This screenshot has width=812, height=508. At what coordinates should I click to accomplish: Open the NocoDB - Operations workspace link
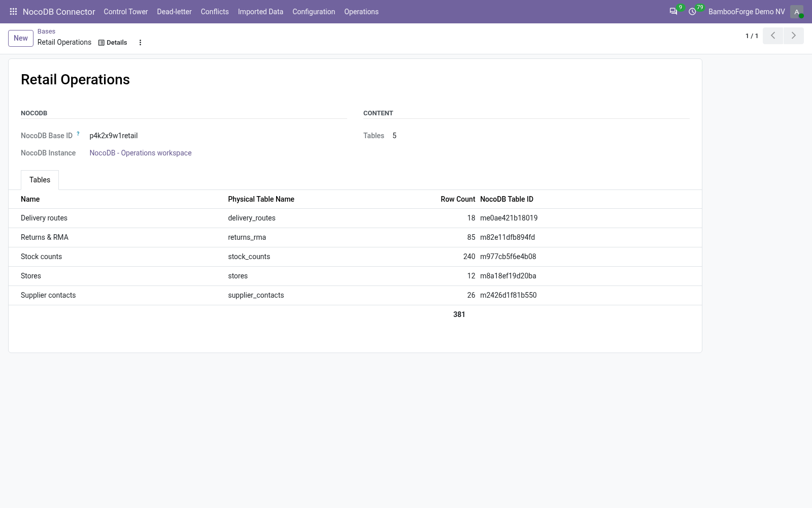(x=141, y=153)
